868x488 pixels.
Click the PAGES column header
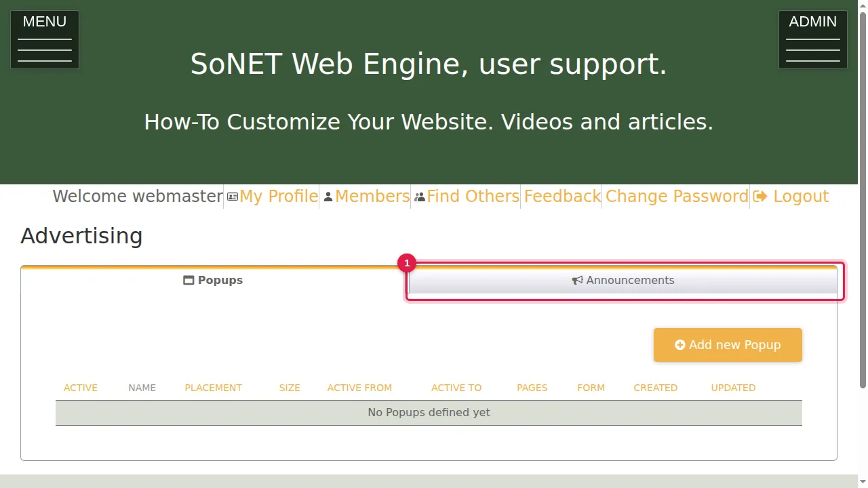tap(532, 388)
